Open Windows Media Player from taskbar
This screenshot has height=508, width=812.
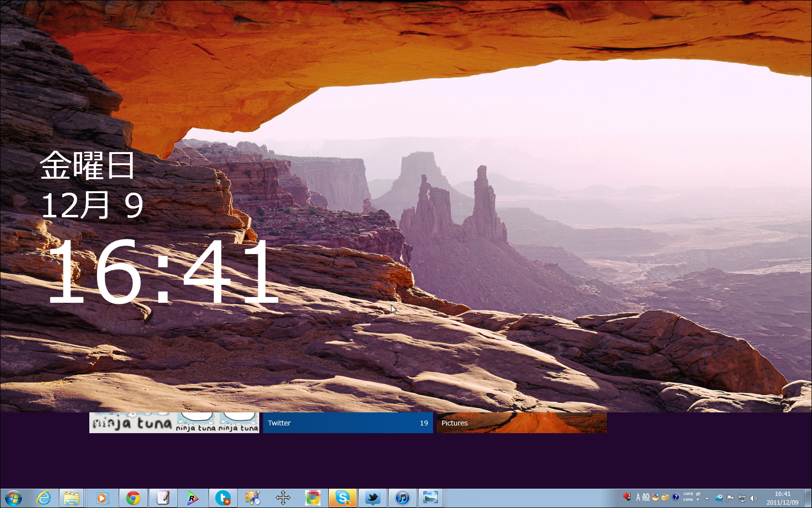(x=103, y=498)
